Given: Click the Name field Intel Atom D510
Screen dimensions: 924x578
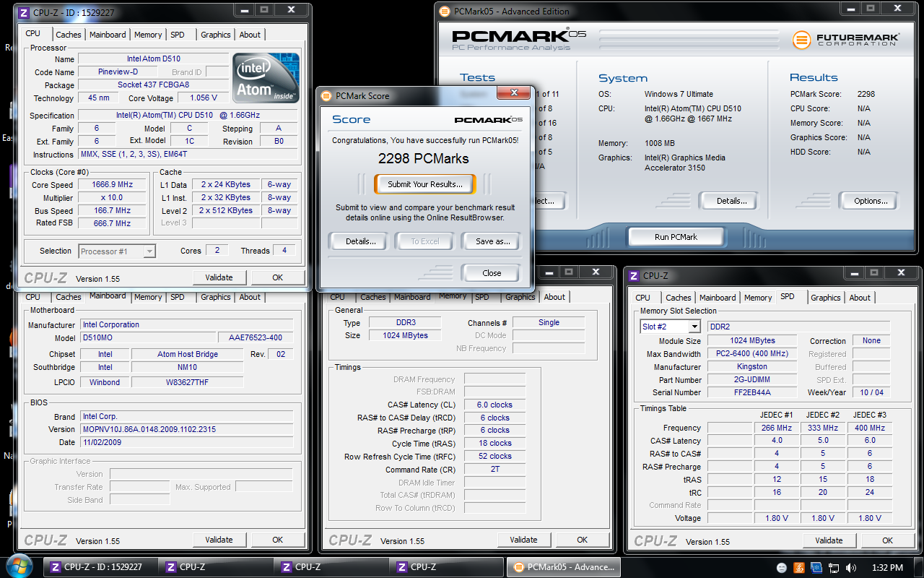Looking at the screenshot, I should [153, 59].
